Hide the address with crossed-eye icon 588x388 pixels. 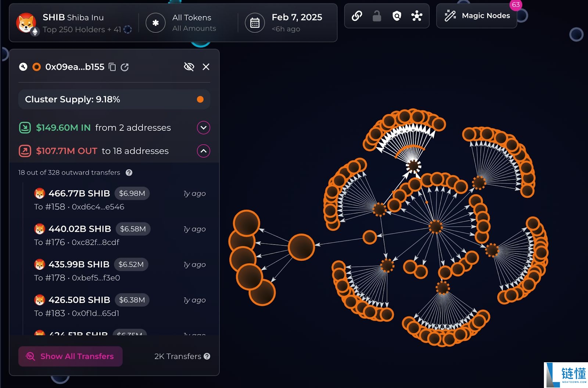point(189,67)
